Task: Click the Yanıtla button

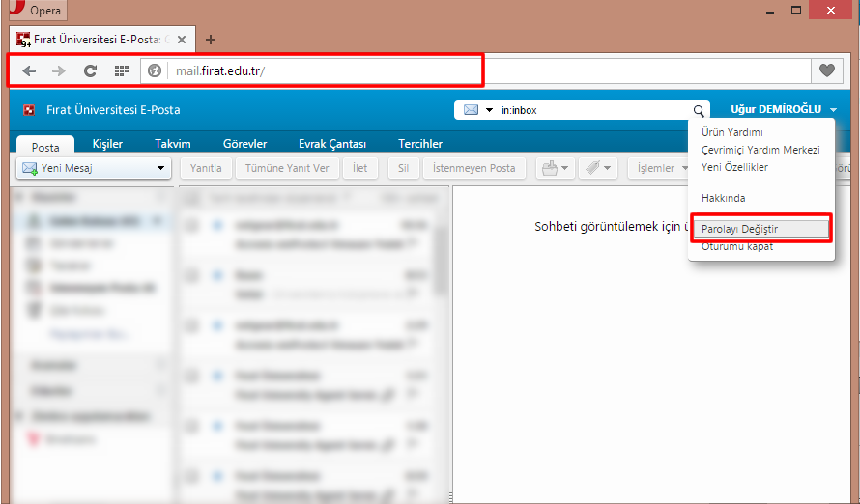Action: click(x=206, y=168)
